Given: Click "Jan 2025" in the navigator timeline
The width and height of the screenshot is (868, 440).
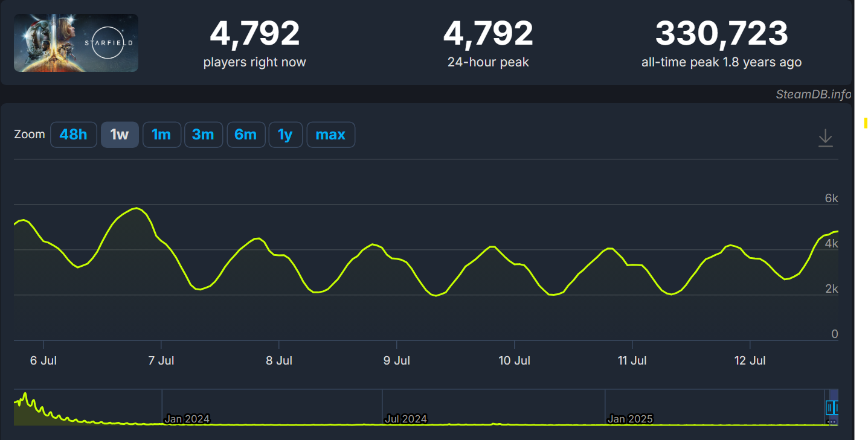Looking at the screenshot, I should pyautogui.click(x=630, y=419).
